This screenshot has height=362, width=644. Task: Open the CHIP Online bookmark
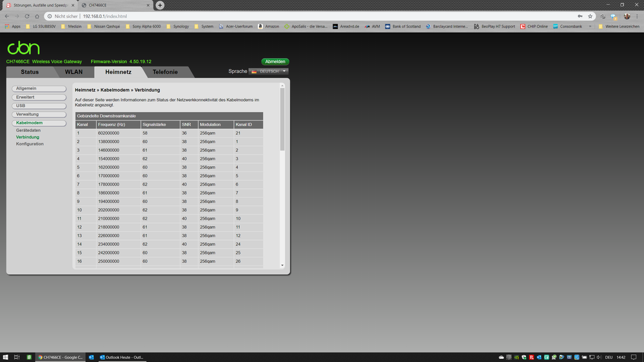(534, 26)
